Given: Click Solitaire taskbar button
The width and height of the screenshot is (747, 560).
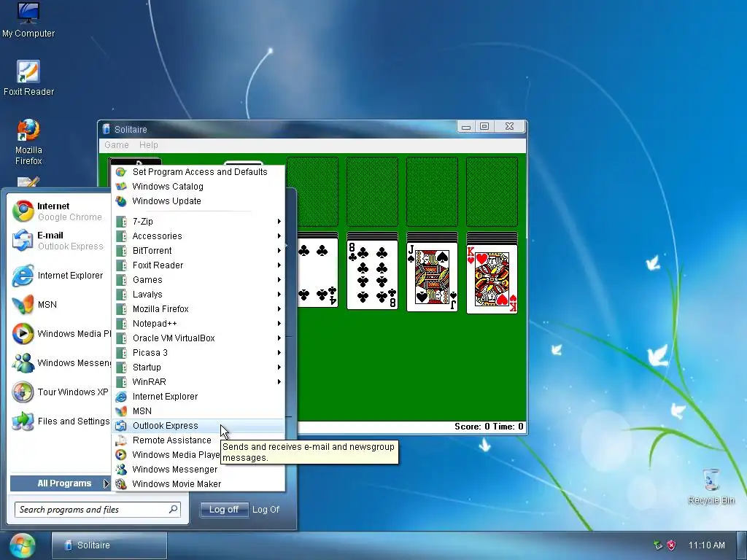Looking at the screenshot, I should [x=109, y=545].
